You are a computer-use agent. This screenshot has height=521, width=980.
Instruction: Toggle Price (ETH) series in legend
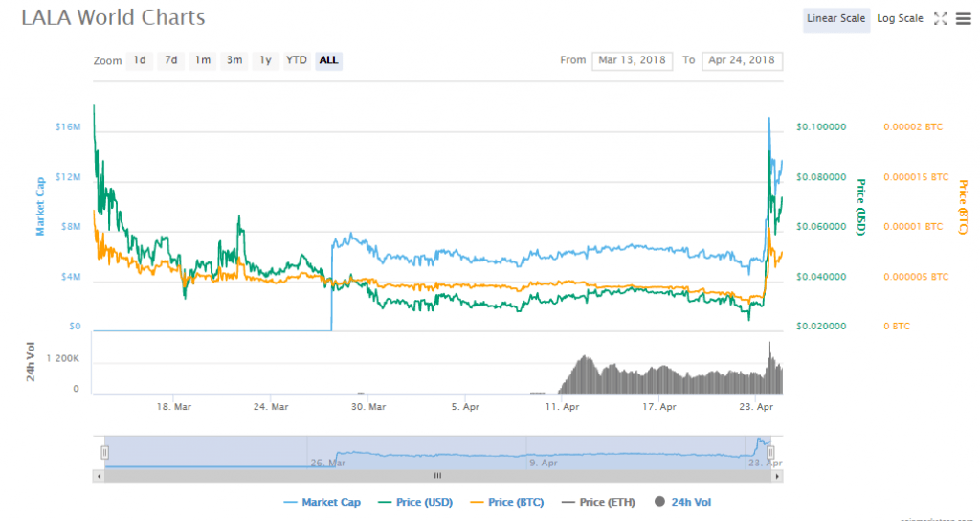(x=598, y=502)
